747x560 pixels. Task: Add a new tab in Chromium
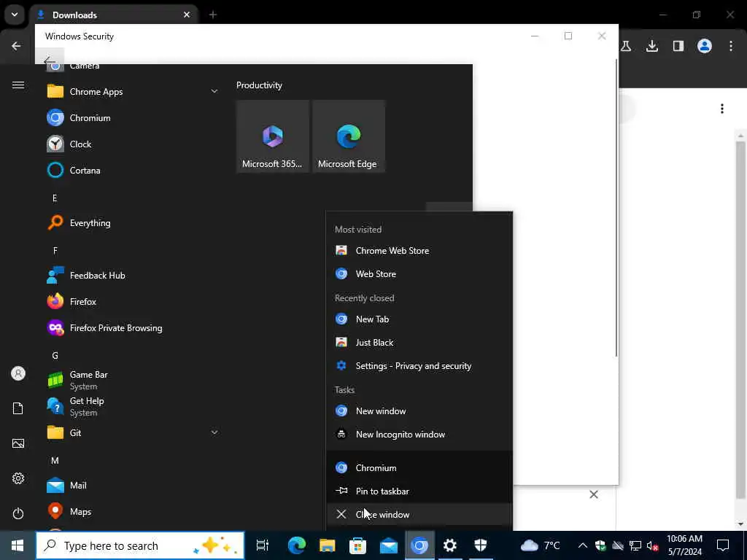coord(213,15)
